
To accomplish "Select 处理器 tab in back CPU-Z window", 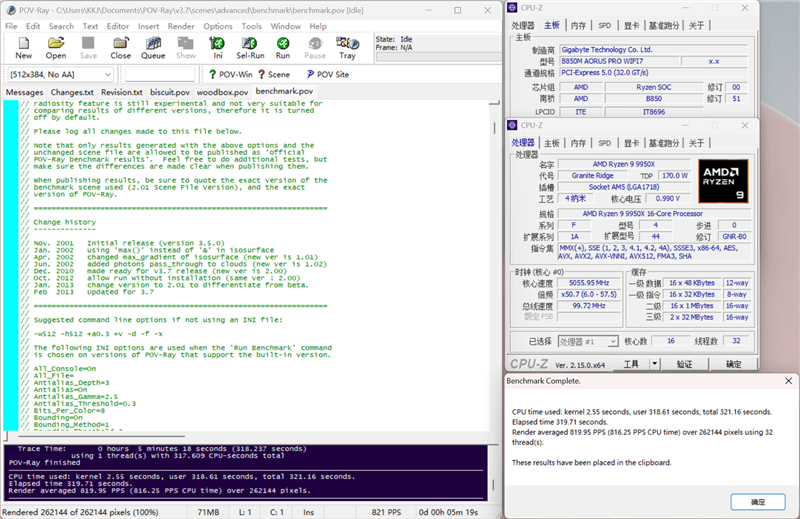I will tap(523, 26).
